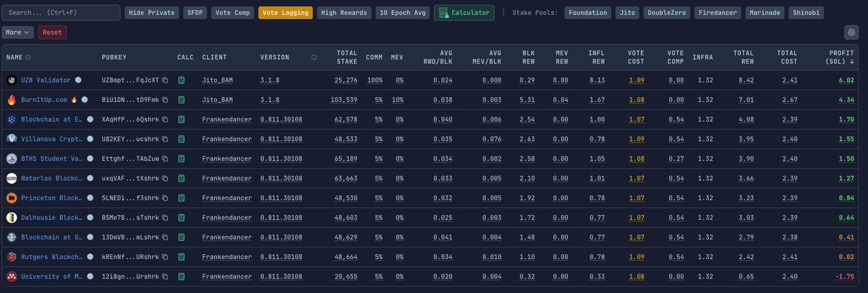The height and width of the screenshot is (293, 868).
Task: Click the 100% commission value
Action: (373, 80)
